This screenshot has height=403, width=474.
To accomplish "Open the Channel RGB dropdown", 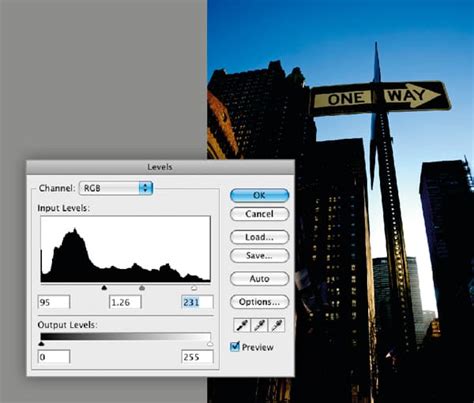I will (x=116, y=188).
